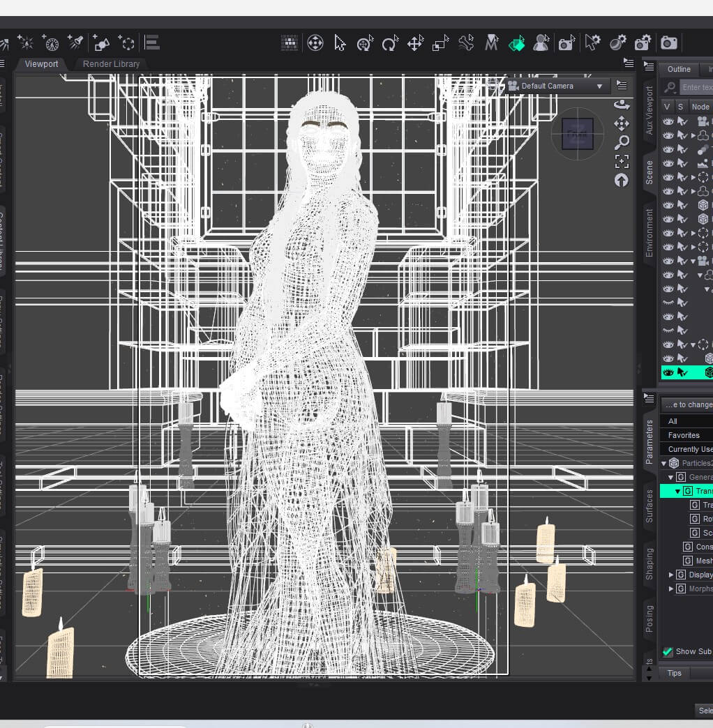Toggle visibility eye of highlighted green Scene row
The width and height of the screenshot is (713, 728).
pyautogui.click(x=668, y=372)
